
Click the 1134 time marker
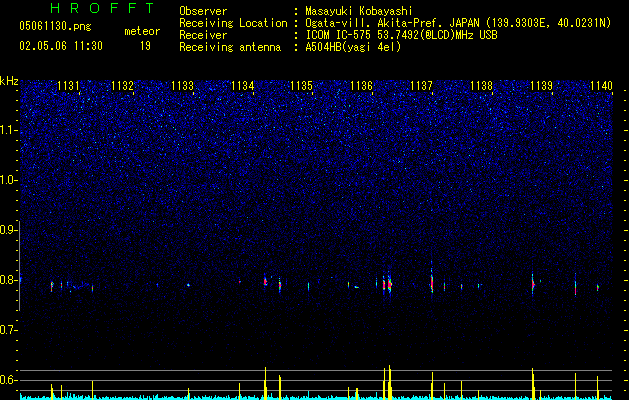242,86
